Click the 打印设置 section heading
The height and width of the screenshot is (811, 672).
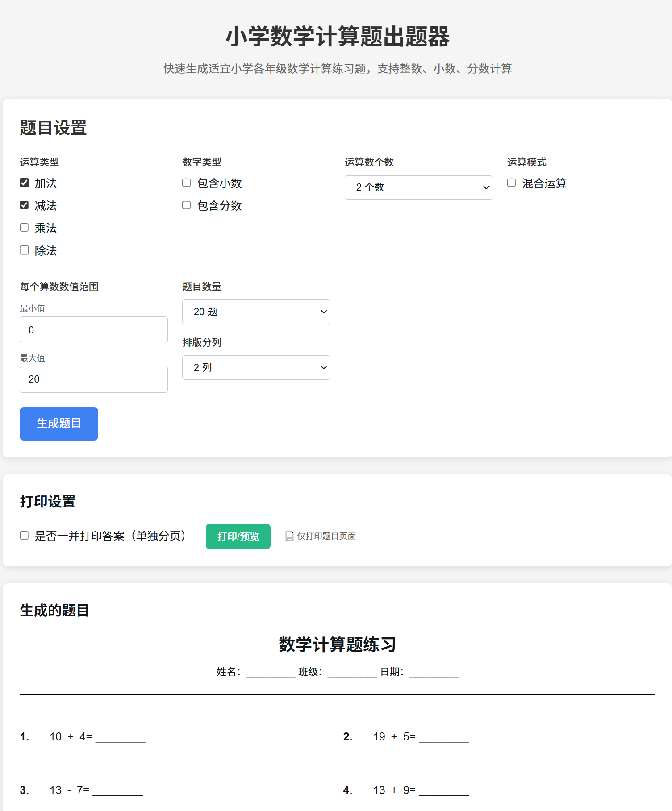[x=48, y=502]
